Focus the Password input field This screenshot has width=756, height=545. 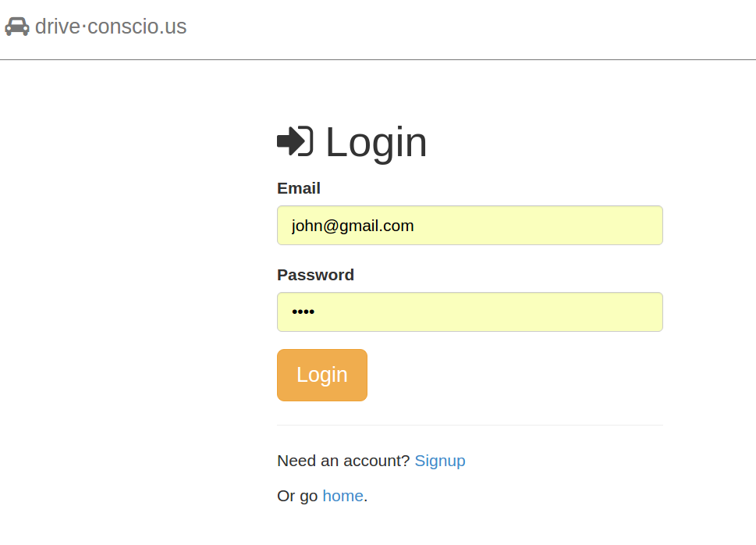[470, 312]
